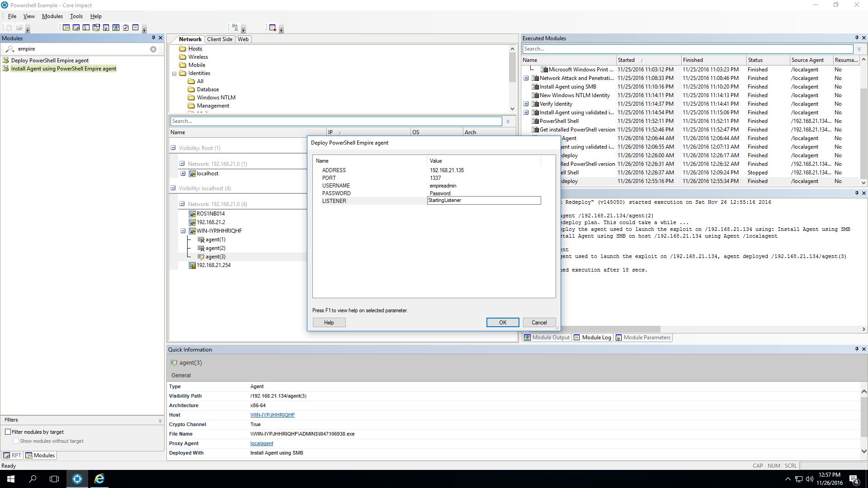Expand the Network Attack and Penetration module row
The height and width of the screenshot is (488, 868).
(526, 78)
